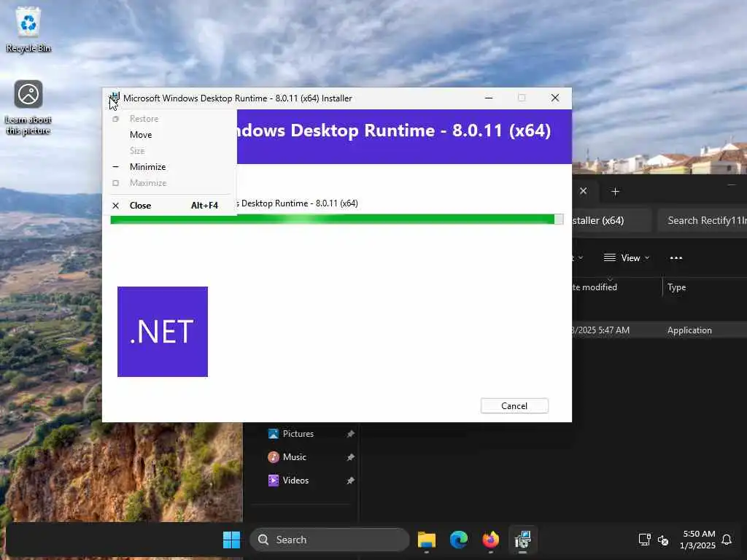Open the network tray icon
747x560 pixels.
[x=644, y=540]
